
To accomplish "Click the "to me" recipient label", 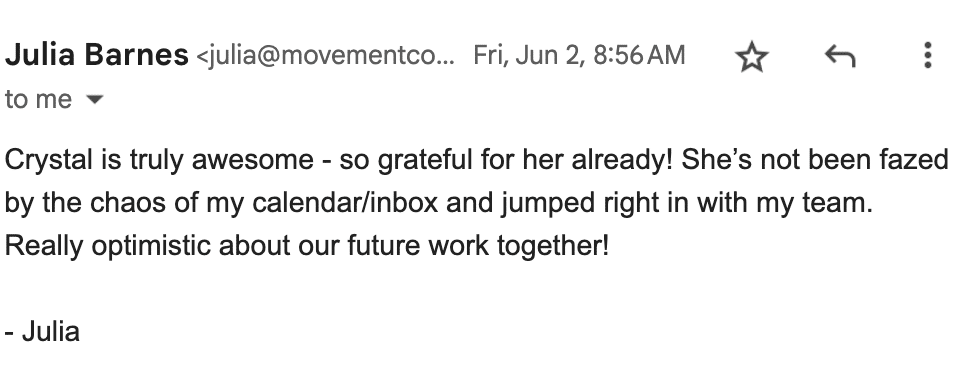I will pos(38,99).
